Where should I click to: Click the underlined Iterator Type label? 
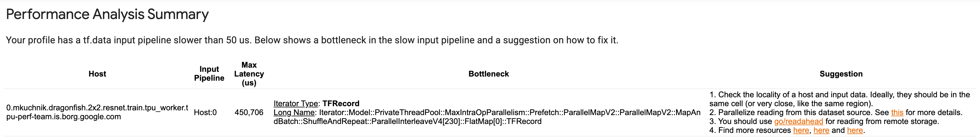[x=296, y=104]
